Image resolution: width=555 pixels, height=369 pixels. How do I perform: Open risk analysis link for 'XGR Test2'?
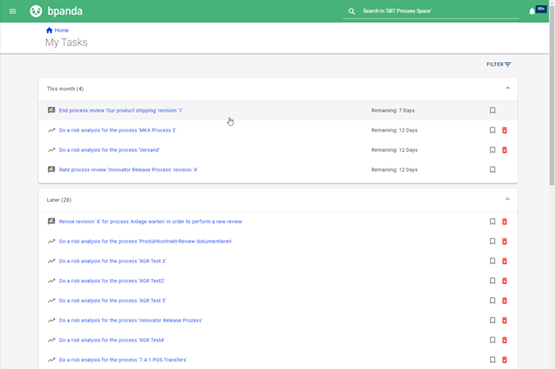[111, 281]
